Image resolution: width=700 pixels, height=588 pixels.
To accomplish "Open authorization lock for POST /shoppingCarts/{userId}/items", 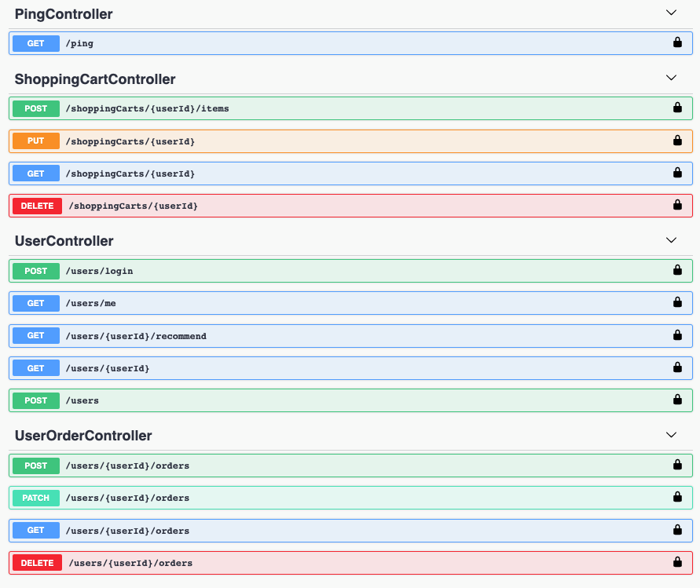I will tap(676, 108).
